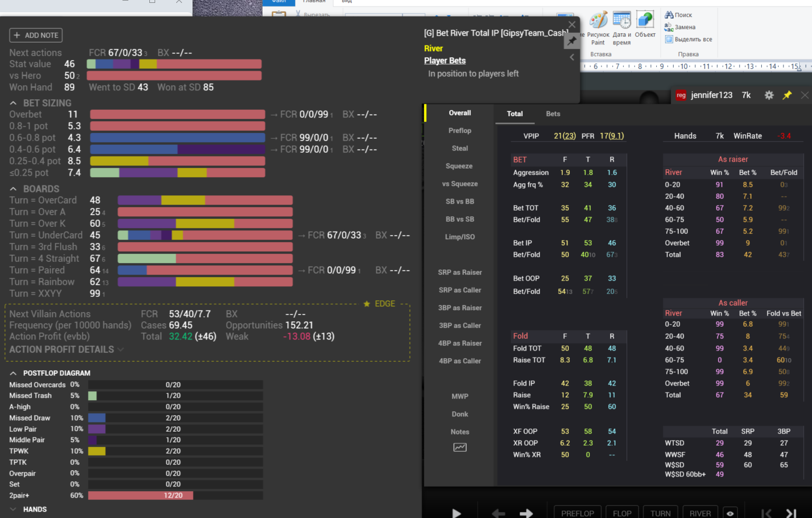812x518 pixels.
Task: Click Turn = Paired board row
Action: [151, 270]
